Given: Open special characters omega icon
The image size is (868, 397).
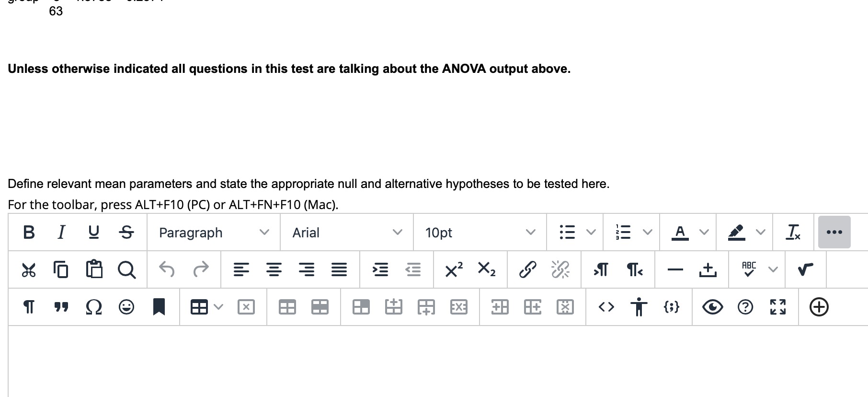Looking at the screenshot, I should click(94, 307).
